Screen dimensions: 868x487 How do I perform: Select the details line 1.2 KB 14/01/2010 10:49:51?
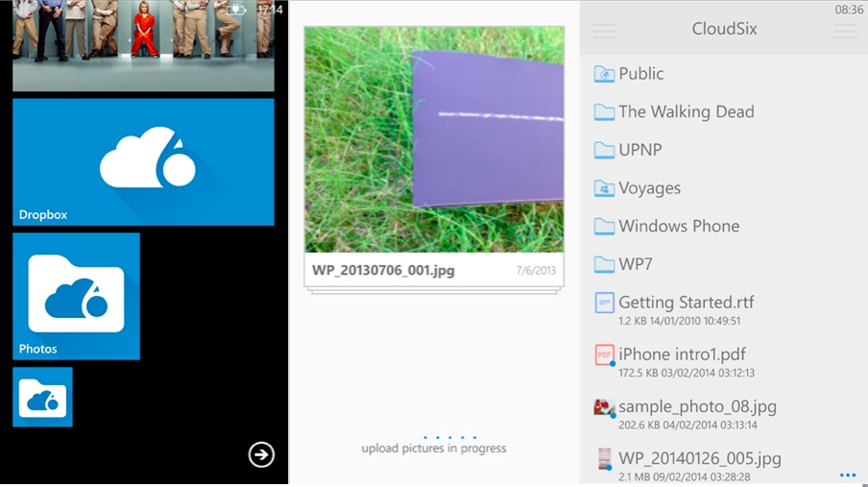(x=679, y=321)
